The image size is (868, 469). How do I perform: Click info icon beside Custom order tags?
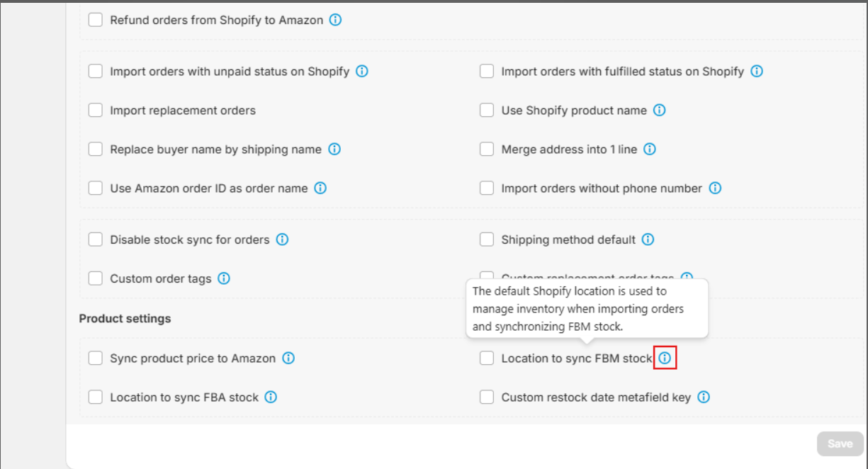(224, 278)
